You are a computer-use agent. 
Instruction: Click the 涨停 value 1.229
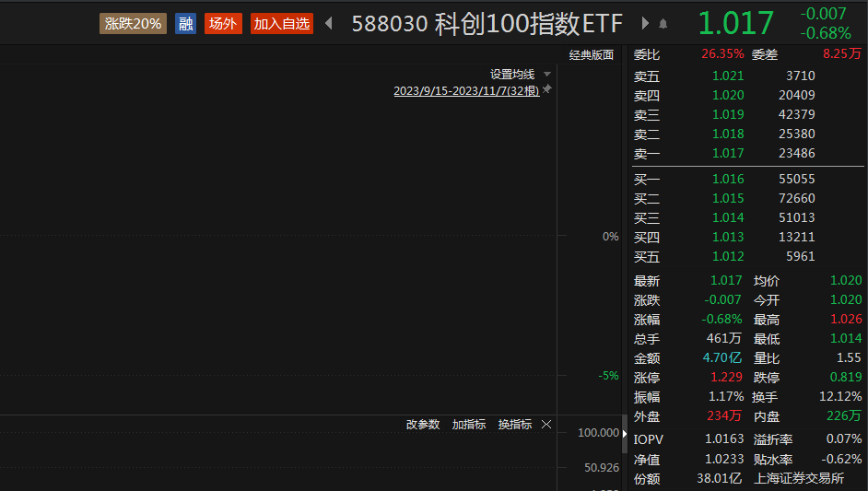[x=726, y=378]
